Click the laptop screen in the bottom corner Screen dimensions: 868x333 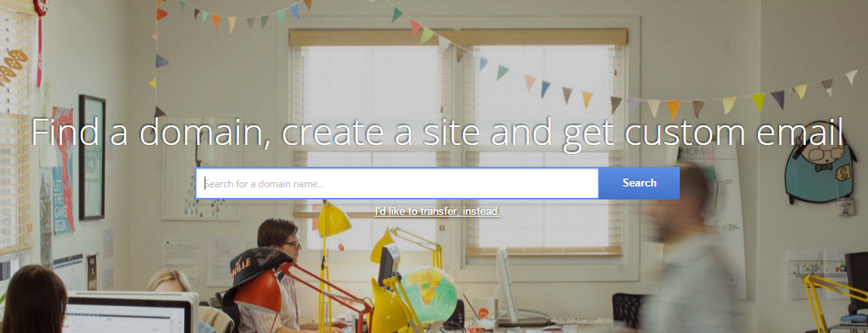point(126,318)
